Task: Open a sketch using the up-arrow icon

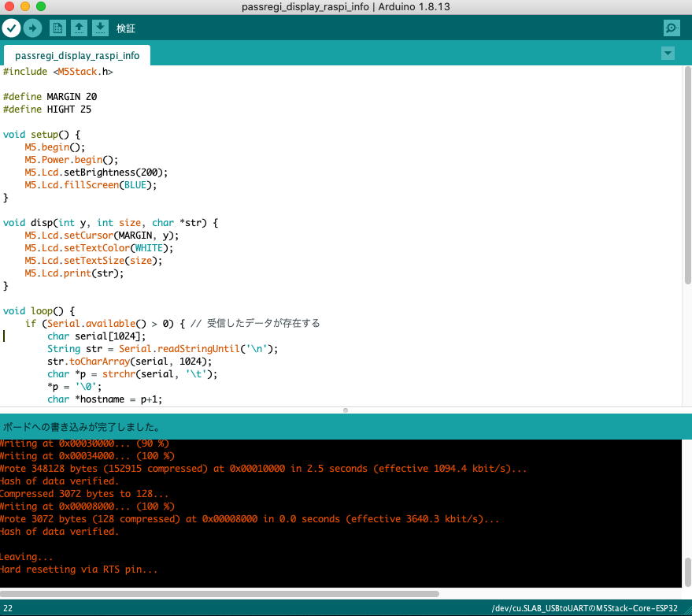Action: (x=79, y=28)
